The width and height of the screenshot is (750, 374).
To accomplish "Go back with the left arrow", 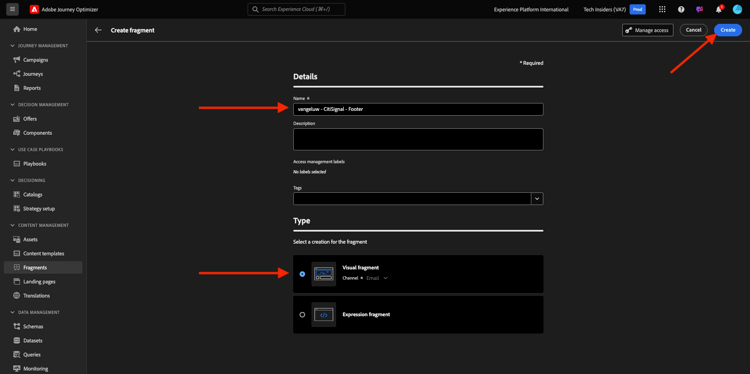I will point(98,30).
